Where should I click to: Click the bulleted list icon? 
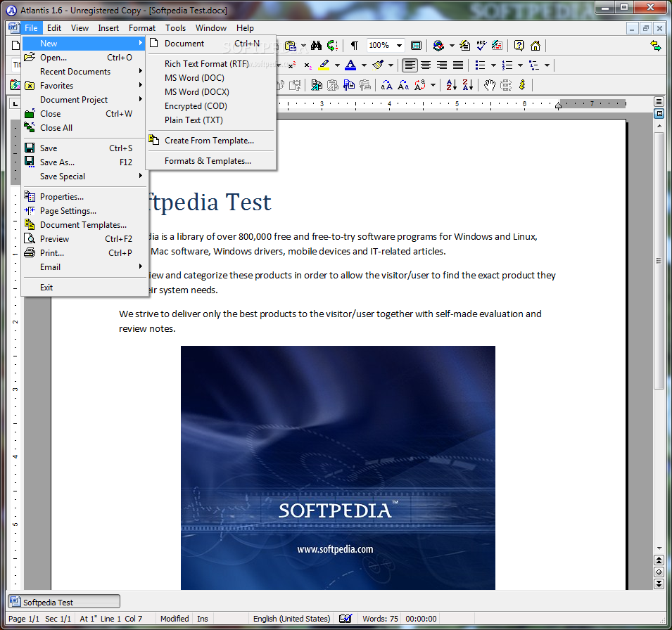pyautogui.click(x=481, y=65)
